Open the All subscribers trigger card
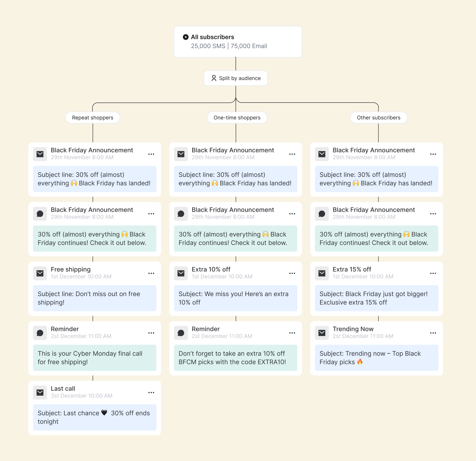Screen dimensions: 476x461 click(x=238, y=42)
